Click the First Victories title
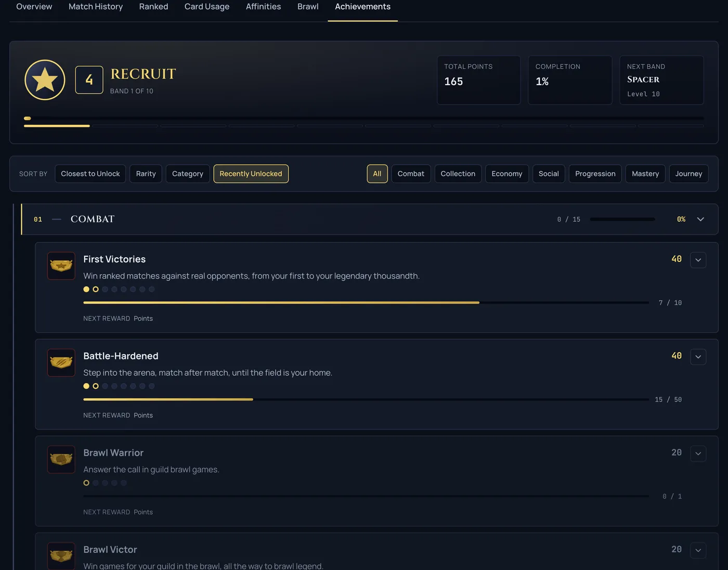 pyautogui.click(x=114, y=259)
